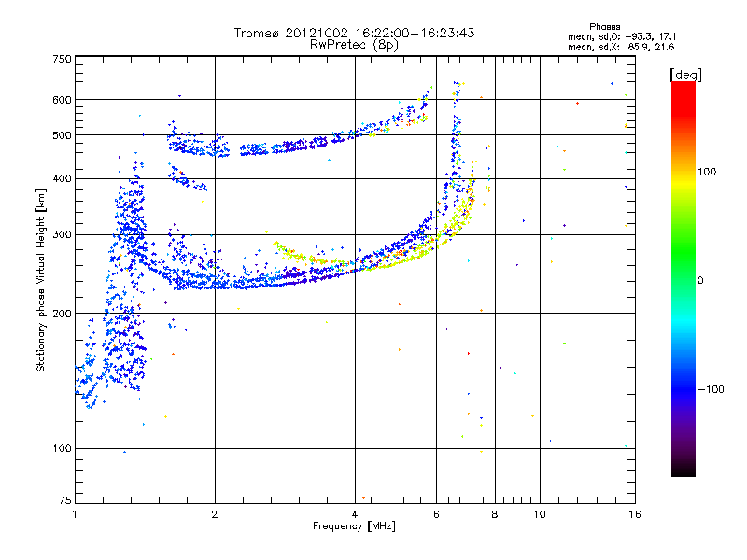Viewport: 747px width, 560px height.
Task: Click the y-axis label '750'
Action: click(x=62, y=59)
